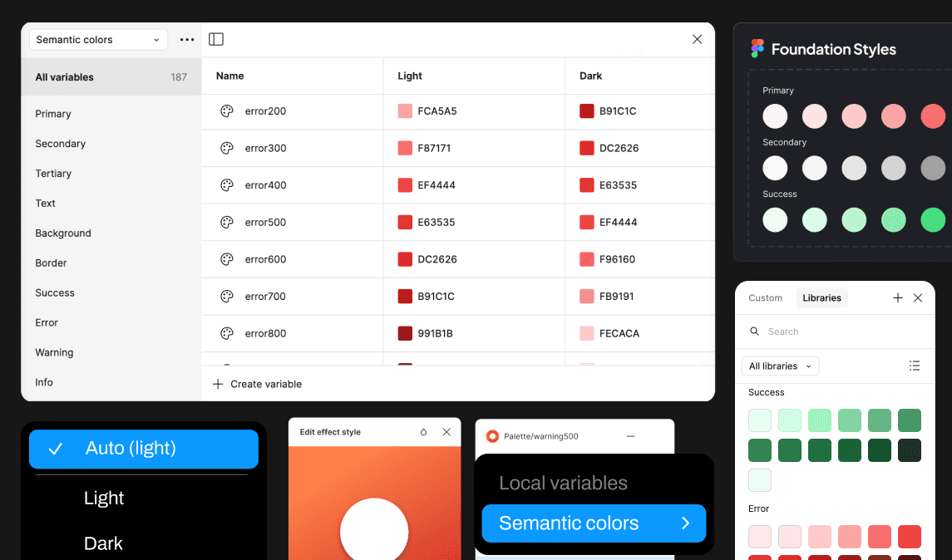Open the Semantic colors collection dropdown
The image size is (952, 560).
98,39
